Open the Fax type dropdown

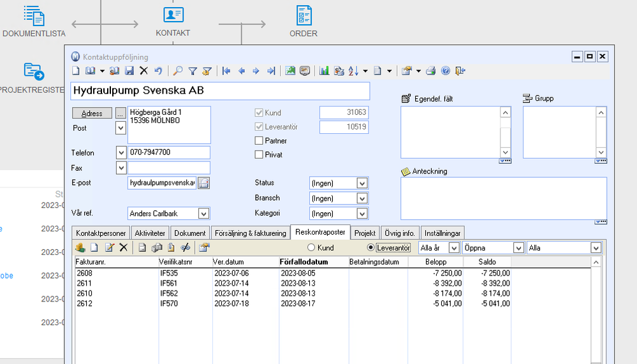121,168
